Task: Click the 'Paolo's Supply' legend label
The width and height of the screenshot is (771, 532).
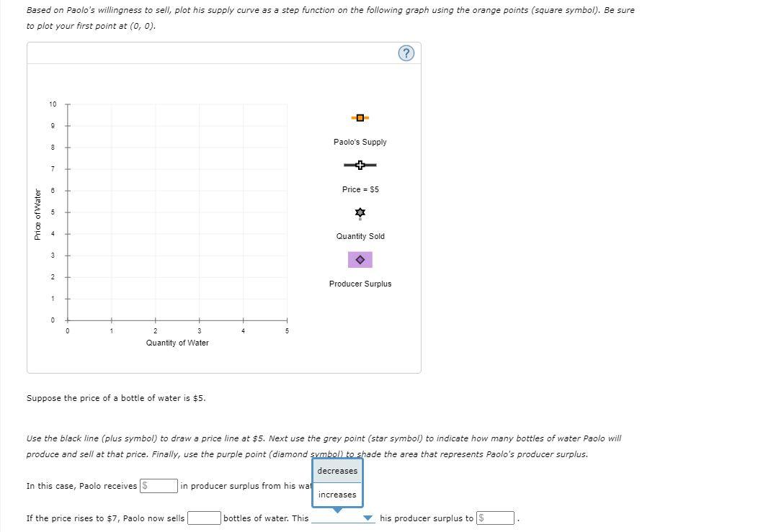Action: (360, 142)
